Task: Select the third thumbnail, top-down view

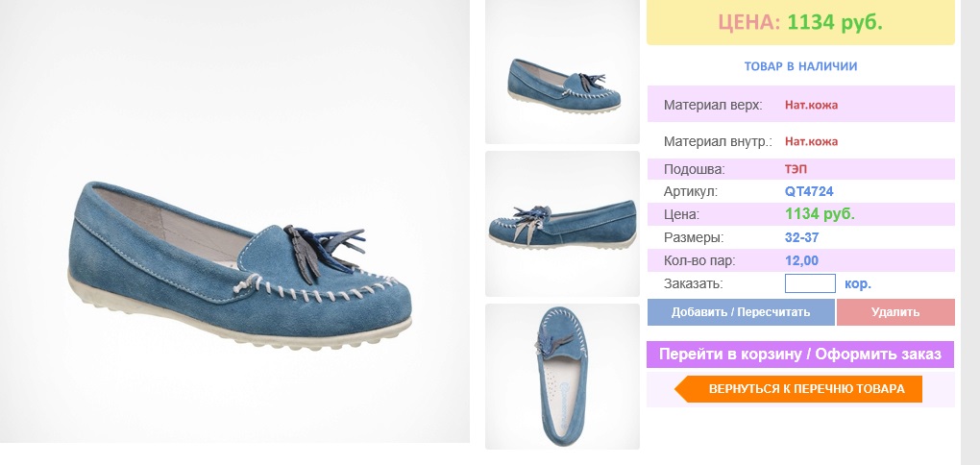Action: click(x=562, y=377)
